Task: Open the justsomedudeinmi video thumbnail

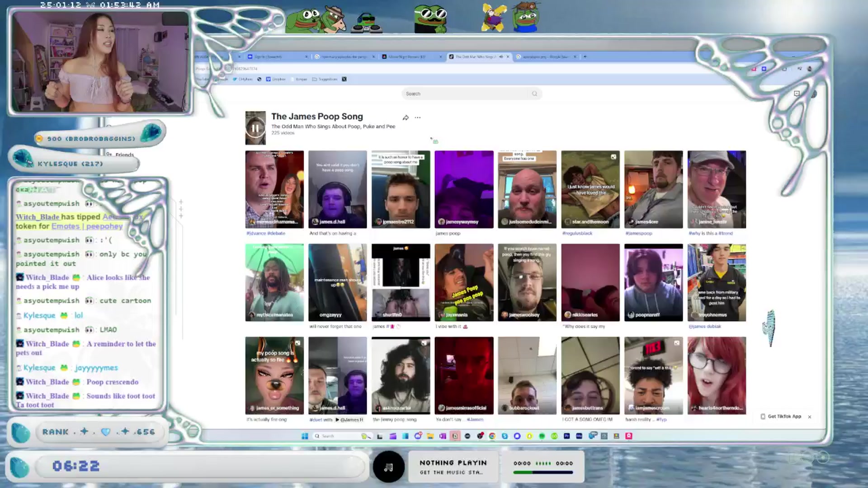Action: [x=527, y=189]
